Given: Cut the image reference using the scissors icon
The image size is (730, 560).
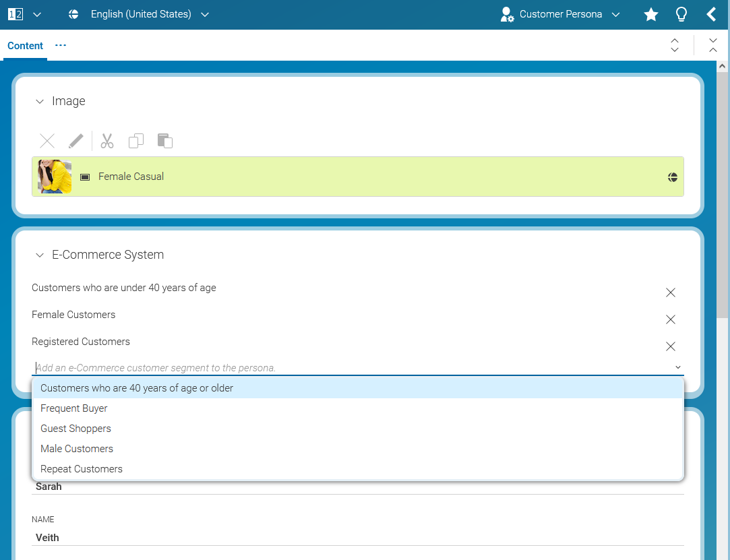Looking at the screenshot, I should coord(107,141).
